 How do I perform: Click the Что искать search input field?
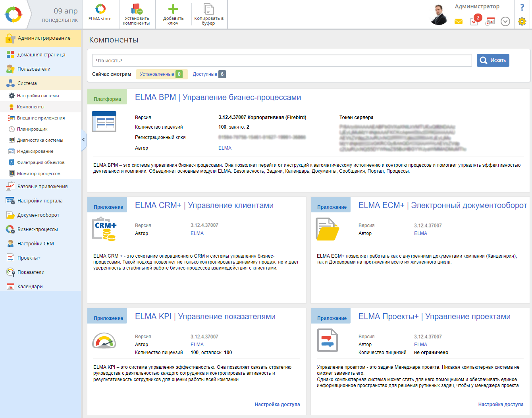pyautogui.click(x=282, y=60)
